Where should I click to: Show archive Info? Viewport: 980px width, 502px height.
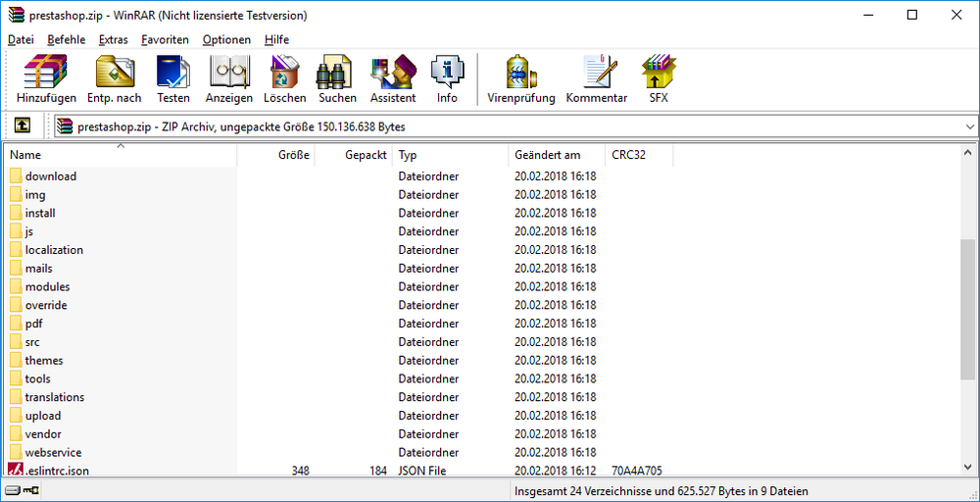click(447, 78)
